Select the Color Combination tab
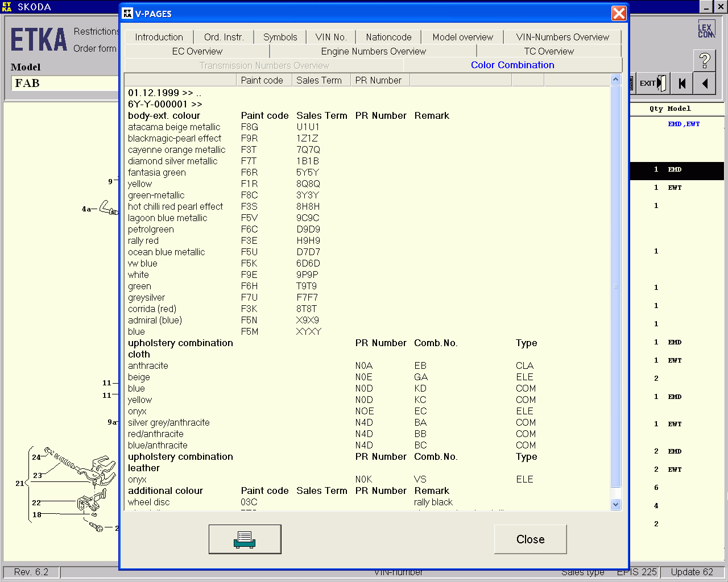728x582 pixels. [512, 65]
